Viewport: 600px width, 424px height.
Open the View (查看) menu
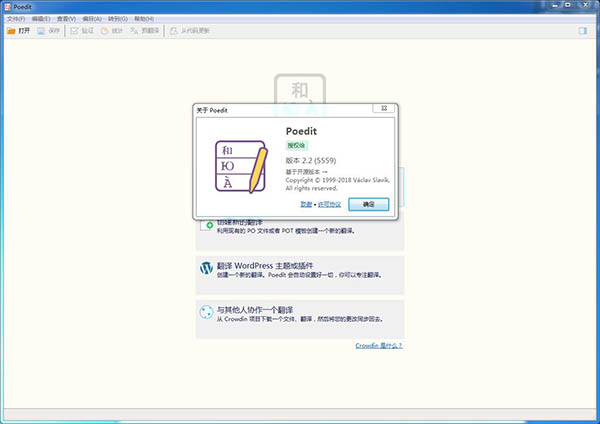[66, 18]
